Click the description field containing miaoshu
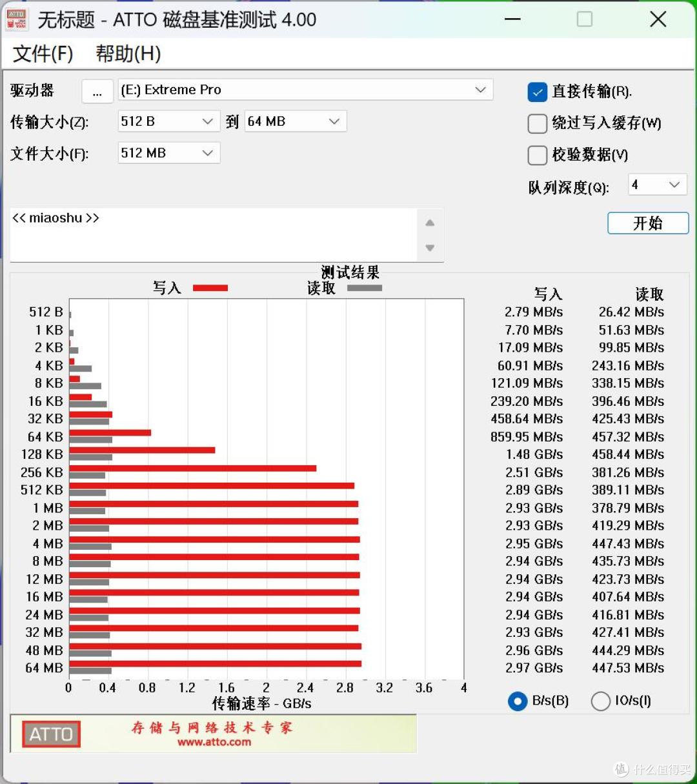 [x=214, y=234]
